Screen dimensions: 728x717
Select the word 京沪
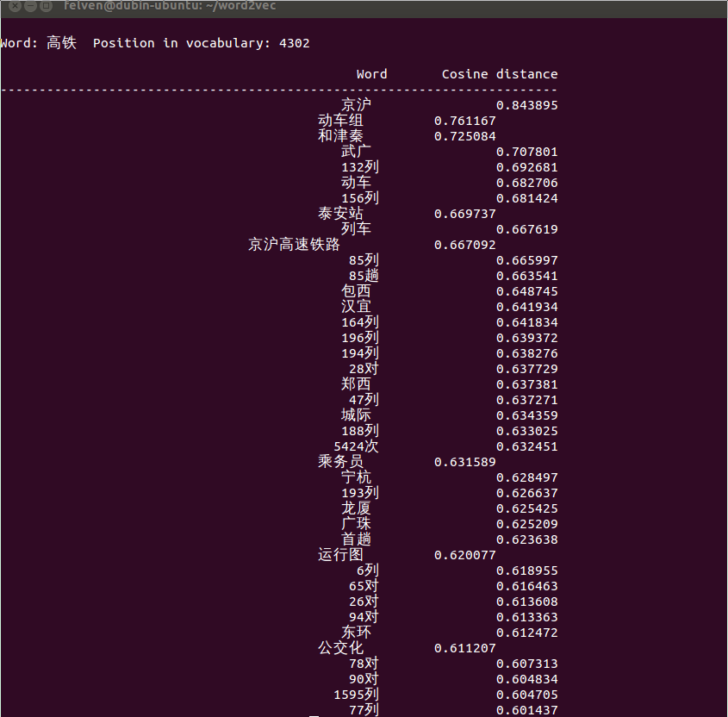point(356,105)
